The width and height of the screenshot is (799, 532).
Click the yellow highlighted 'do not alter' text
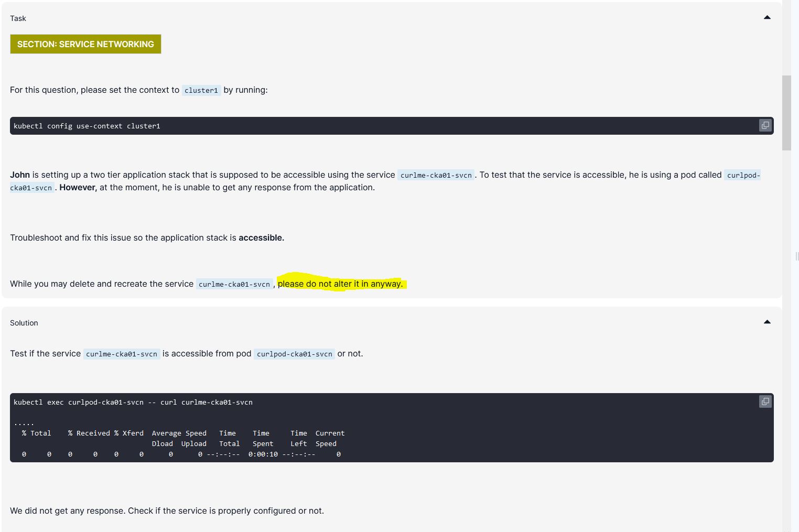coord(340,284)
